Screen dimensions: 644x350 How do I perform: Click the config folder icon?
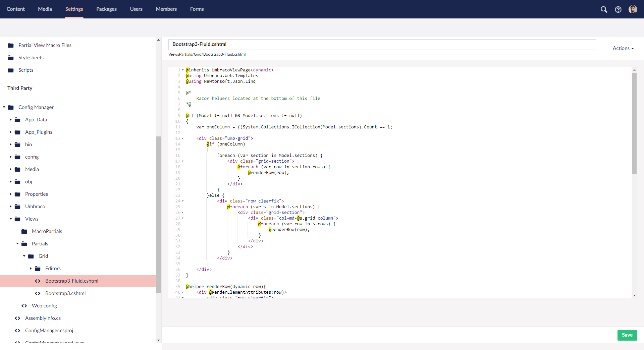click(x=17, y=157)
